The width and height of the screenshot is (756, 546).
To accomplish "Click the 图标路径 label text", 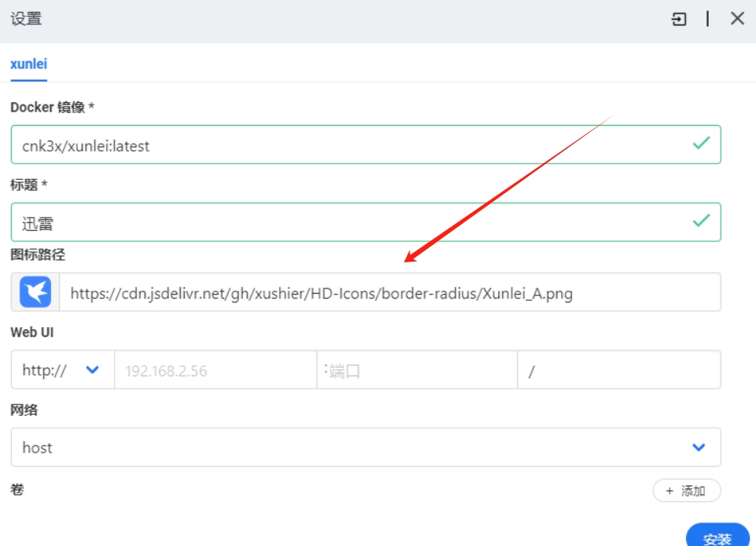I will (x=37, y=255).
